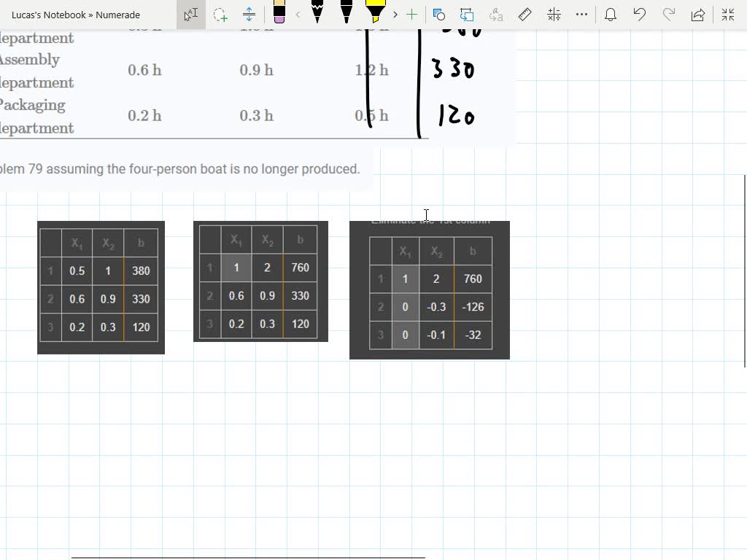The width and height of the screenshot is (747, 560).
Task: Toggle the first black pen
Action: coord(317,14)
